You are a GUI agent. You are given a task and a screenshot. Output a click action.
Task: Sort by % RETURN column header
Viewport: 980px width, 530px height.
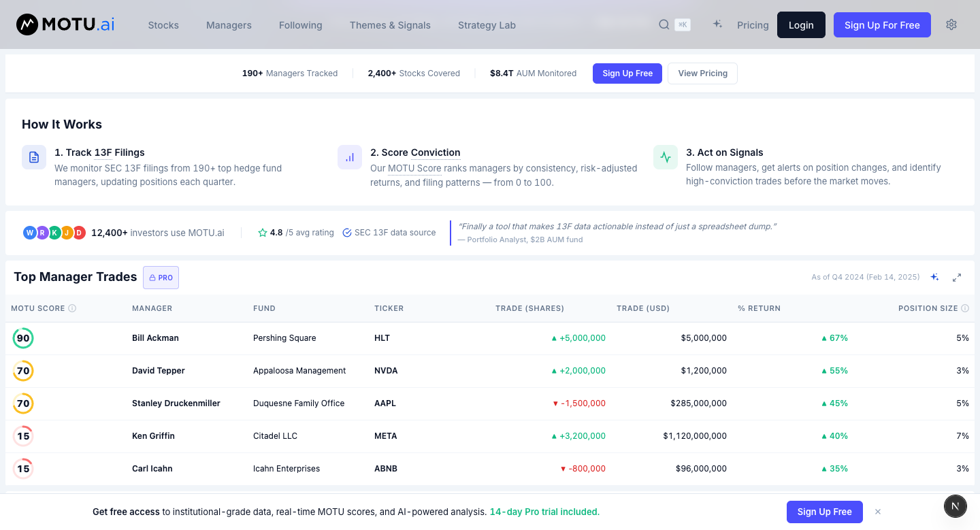tap(759, 308)
